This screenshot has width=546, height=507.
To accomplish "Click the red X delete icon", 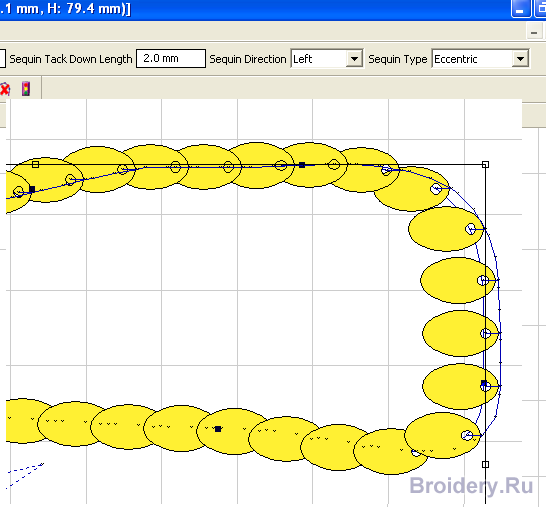I will (4, 89).
